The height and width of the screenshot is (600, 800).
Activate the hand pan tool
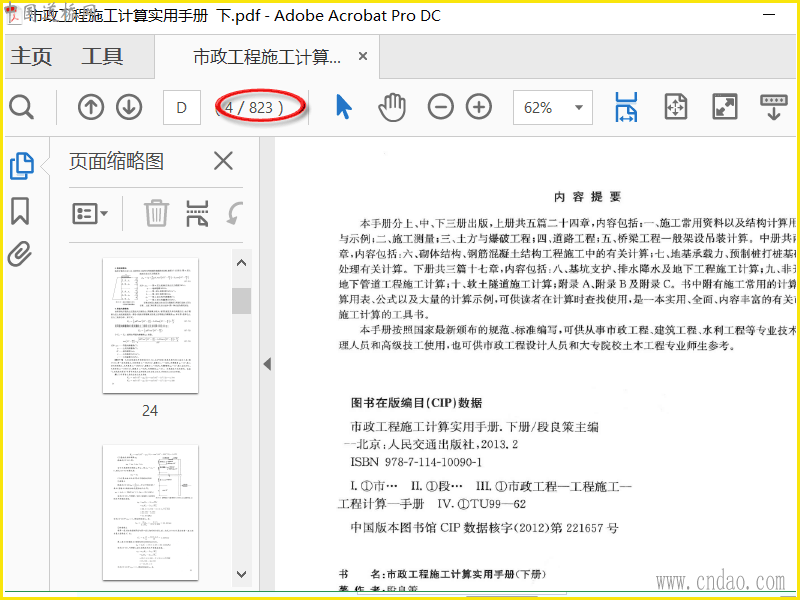coord(392,107)
